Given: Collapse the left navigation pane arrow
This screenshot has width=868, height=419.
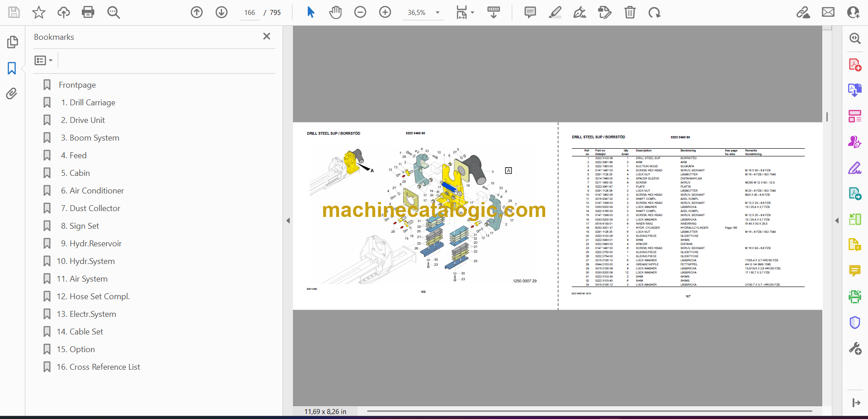Looking at the screenshot, I should (288, 221).
